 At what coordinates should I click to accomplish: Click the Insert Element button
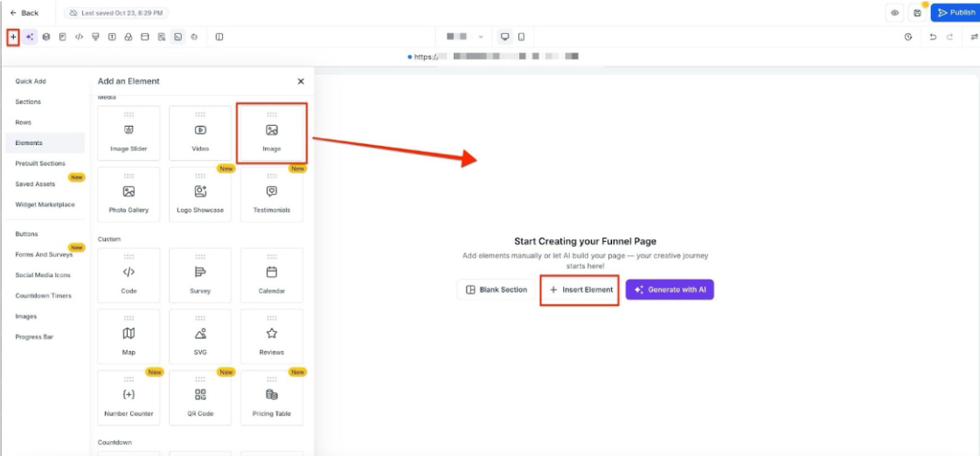[x=581, y=290]
